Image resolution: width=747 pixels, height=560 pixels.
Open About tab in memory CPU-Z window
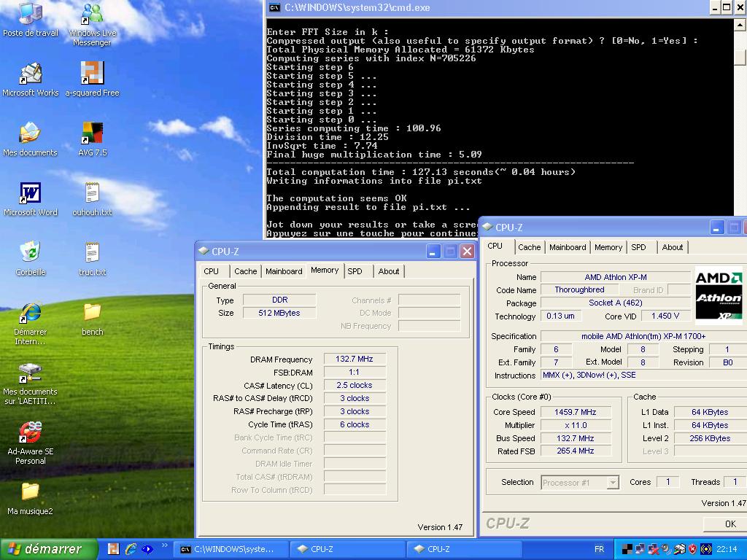pyautogui.click(x=389, y=271)
